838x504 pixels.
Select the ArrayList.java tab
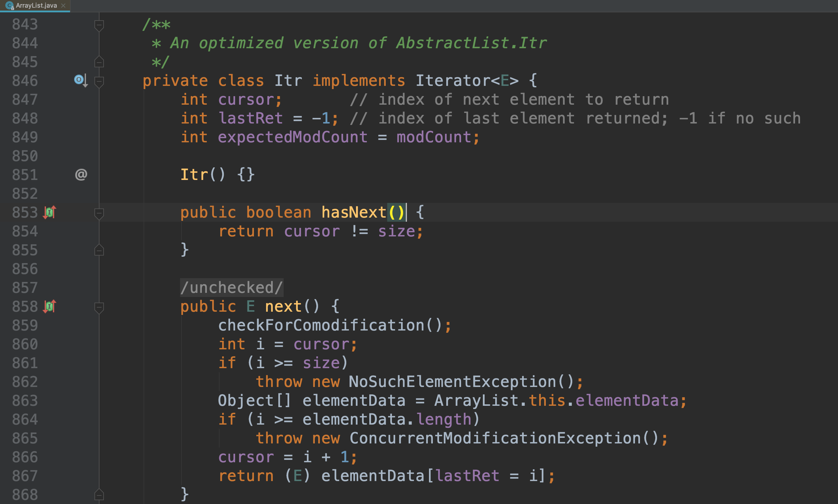(x=36, y=5)
